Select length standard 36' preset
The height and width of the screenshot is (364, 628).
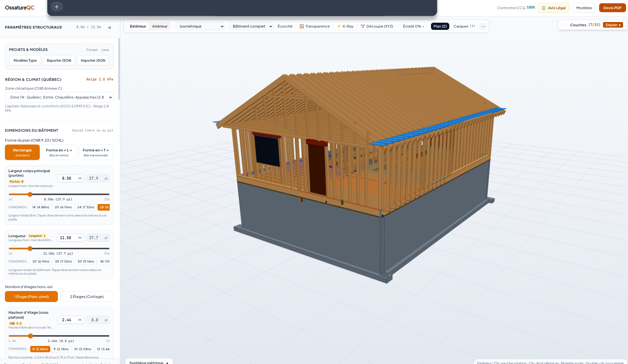(104, 262)
